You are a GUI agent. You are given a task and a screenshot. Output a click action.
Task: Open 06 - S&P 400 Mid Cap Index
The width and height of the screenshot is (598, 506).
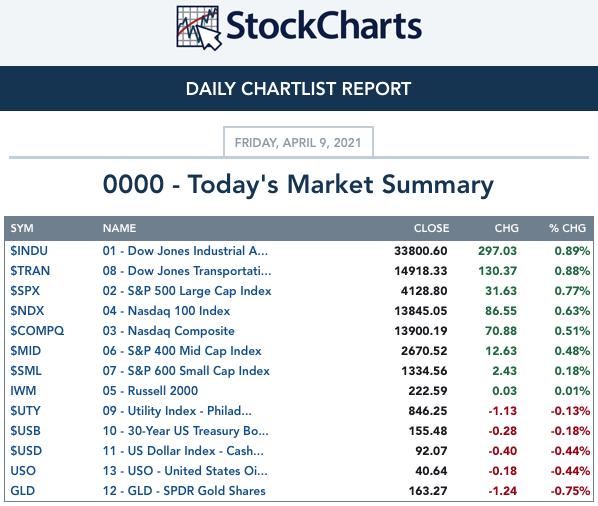(x=182, y=351)
